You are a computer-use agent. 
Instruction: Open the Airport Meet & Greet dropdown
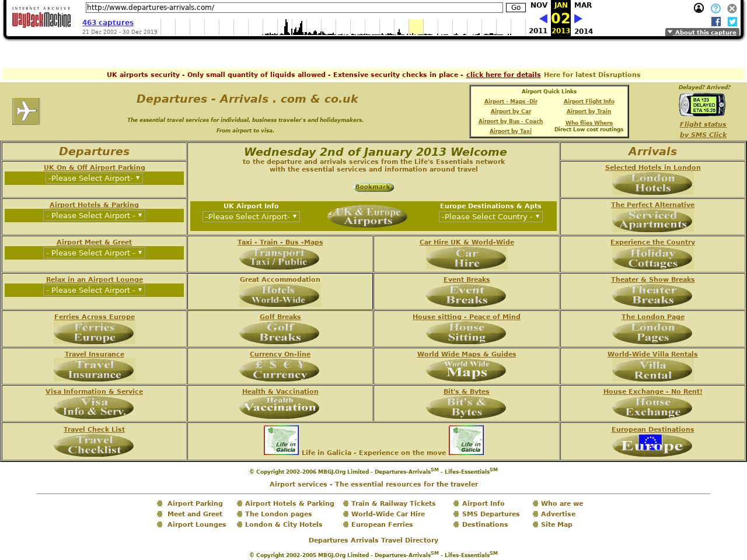(94, 253)
